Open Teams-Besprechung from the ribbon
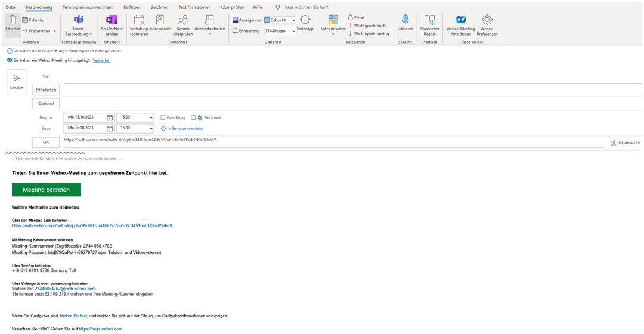Screen dimensions: 644x334 [x=78, y=20]
